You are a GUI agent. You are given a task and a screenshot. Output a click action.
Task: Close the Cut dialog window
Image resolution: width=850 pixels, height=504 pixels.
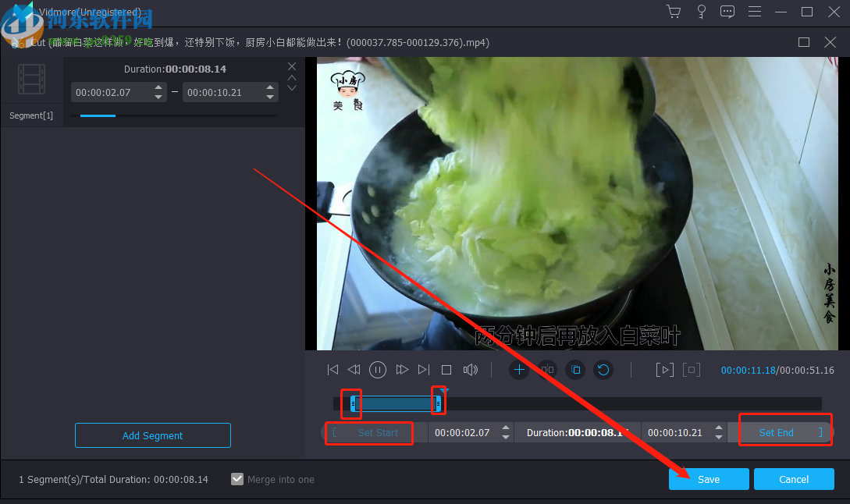[830, 42]
